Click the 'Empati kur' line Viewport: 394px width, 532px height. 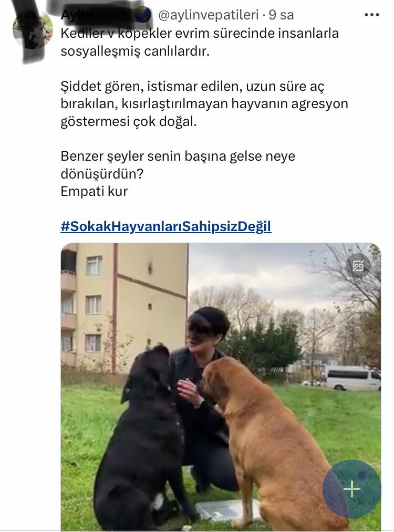[x=94, y=191]
